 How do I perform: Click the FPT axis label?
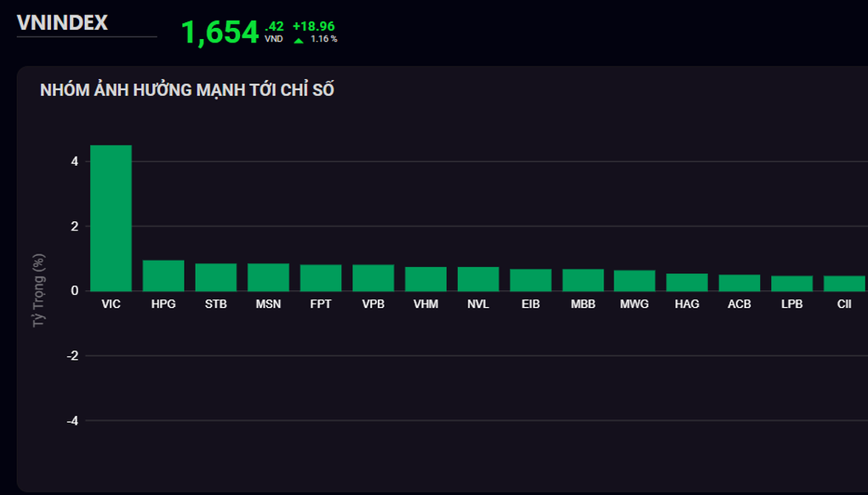(321, 304)
